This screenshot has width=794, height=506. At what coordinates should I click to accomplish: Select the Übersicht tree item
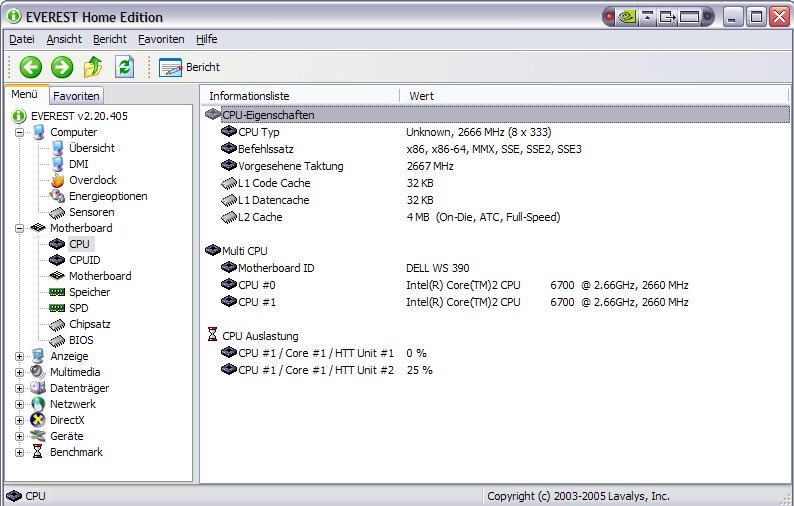(92, 148)
